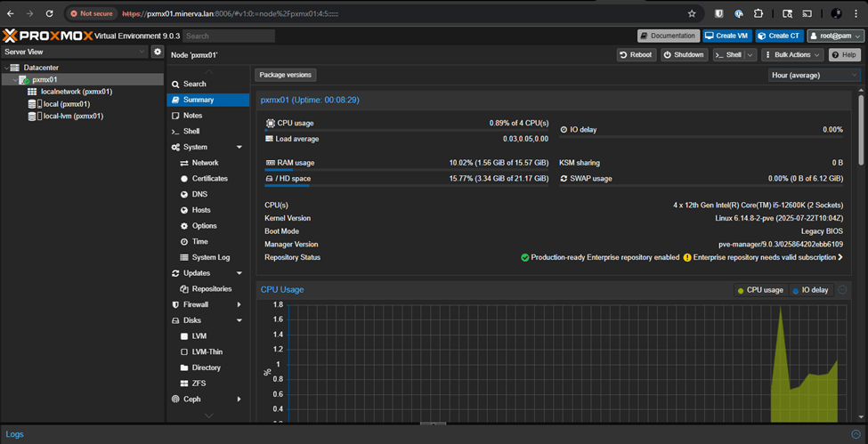Collapse the Datacenter tree node
Viewport: 868px width, 444px height.
(6, 68)
